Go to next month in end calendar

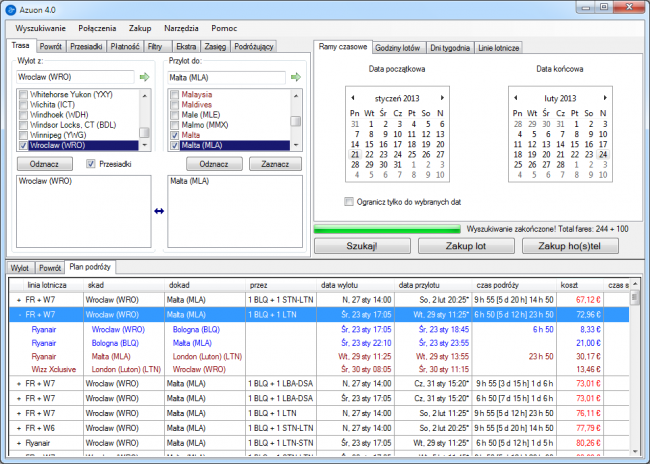[606, 98]
